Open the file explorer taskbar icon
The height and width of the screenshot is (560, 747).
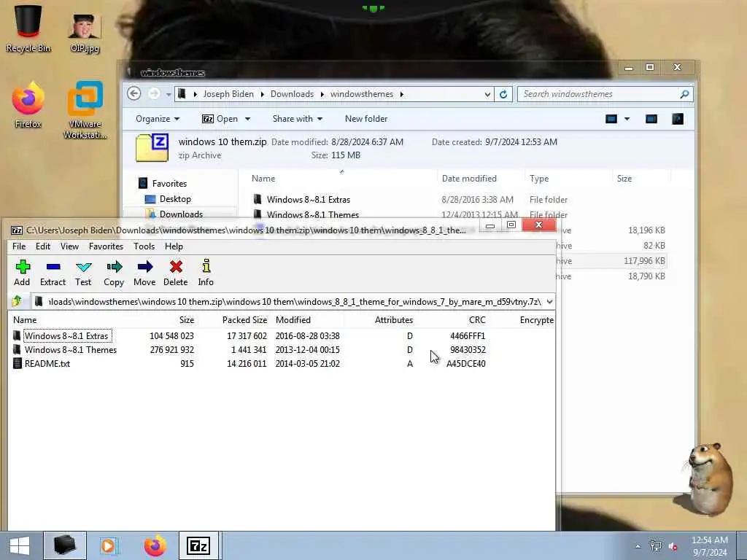pyautogui.click(x=65, y=545)
